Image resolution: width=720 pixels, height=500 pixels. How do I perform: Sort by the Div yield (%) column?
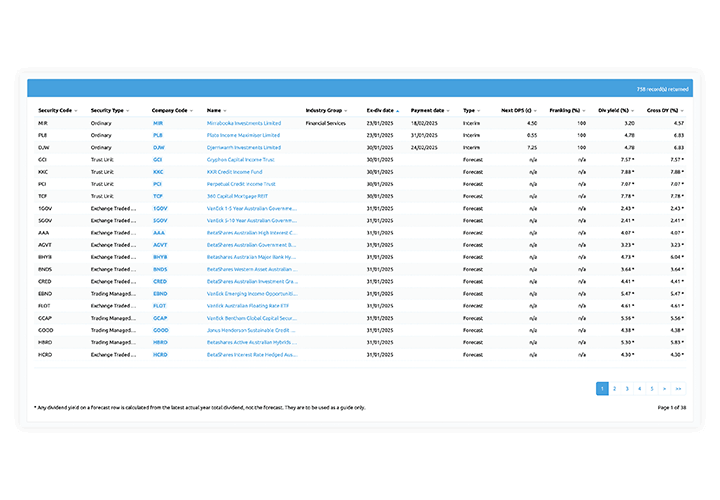[x=616, y=111]
